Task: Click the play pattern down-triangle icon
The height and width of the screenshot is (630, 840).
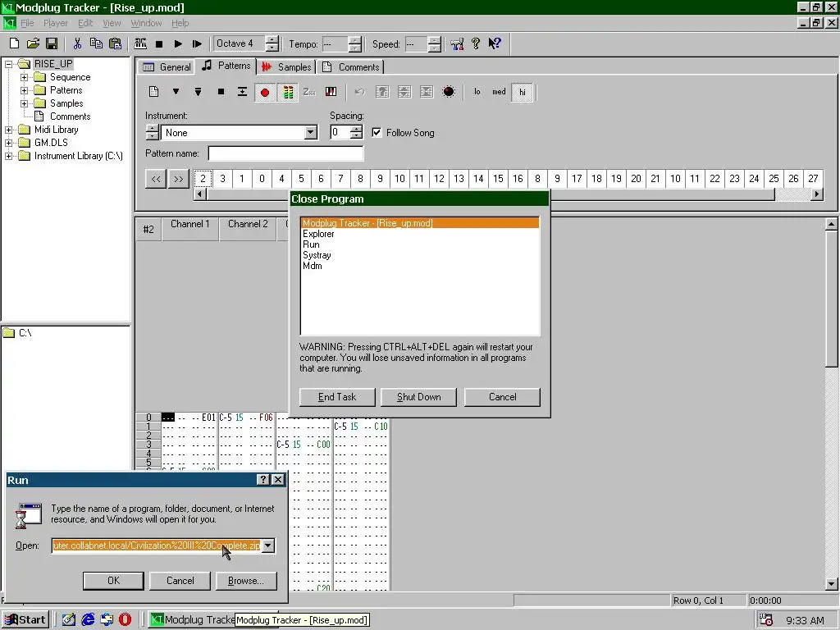Action: coord(176,92)
